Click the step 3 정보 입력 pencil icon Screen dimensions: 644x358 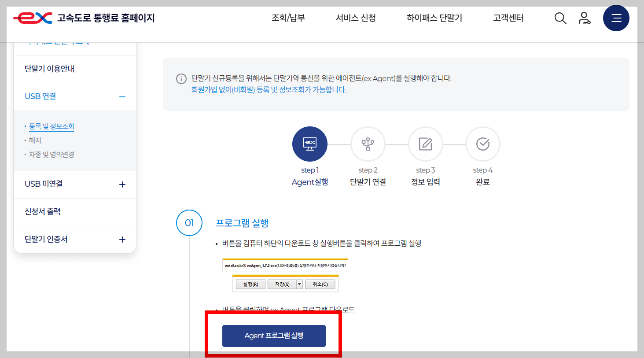pyautogui.click(x=425, y=144)
